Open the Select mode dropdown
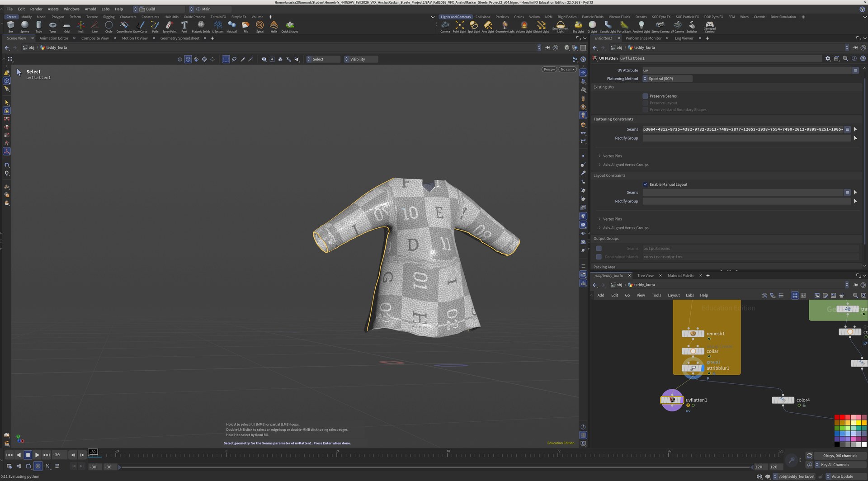 (323, 59)
